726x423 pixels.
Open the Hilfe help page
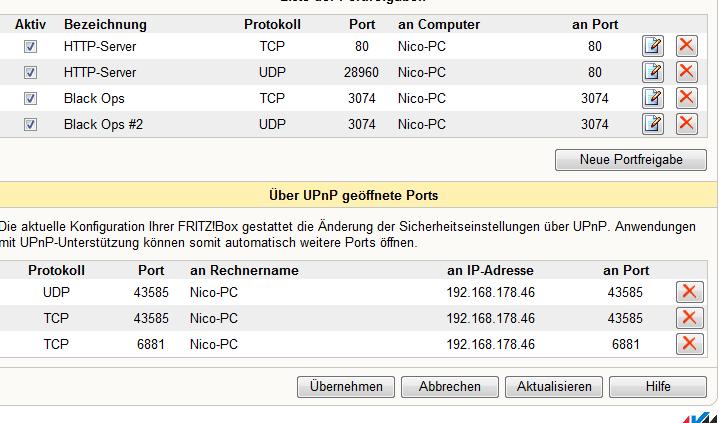click(658, 386)
